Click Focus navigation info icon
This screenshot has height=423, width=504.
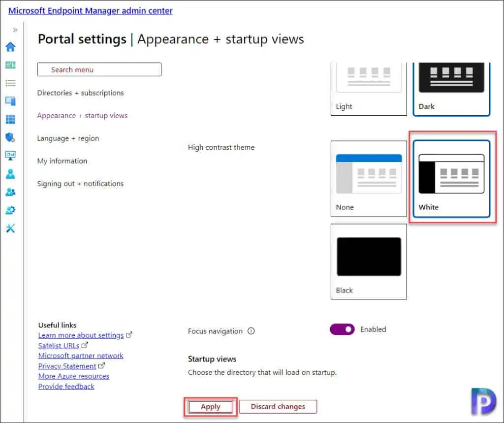point(251,331)
